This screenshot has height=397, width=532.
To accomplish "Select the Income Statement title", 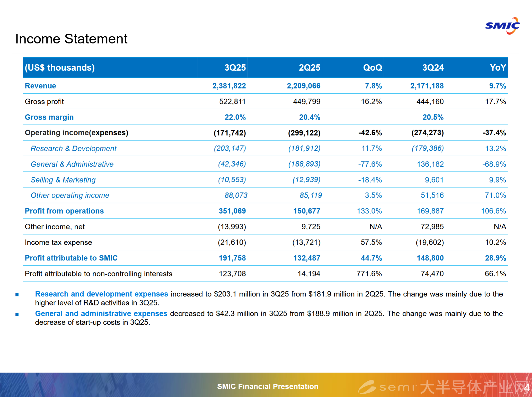I will click(x=71, y=39).
